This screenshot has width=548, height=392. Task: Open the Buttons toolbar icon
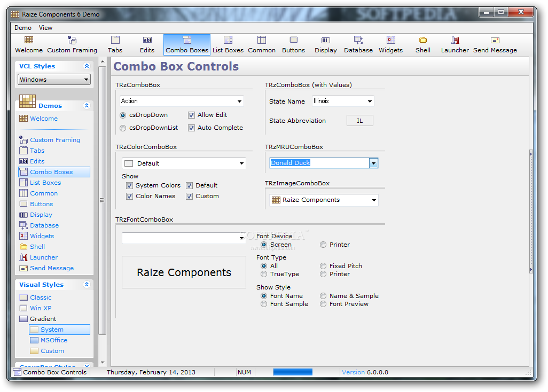point(294,40)
